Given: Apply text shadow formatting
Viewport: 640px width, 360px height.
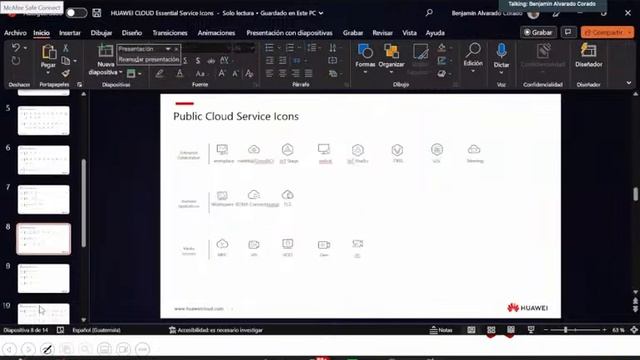Looking at the screenshot, I should pos(198,61).
